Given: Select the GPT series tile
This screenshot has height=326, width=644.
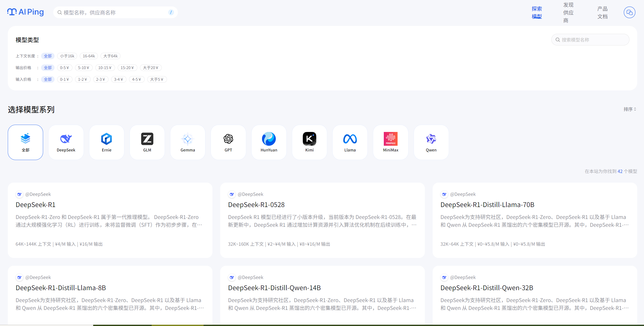Looking at the screenshot, I should pos(228,142).
